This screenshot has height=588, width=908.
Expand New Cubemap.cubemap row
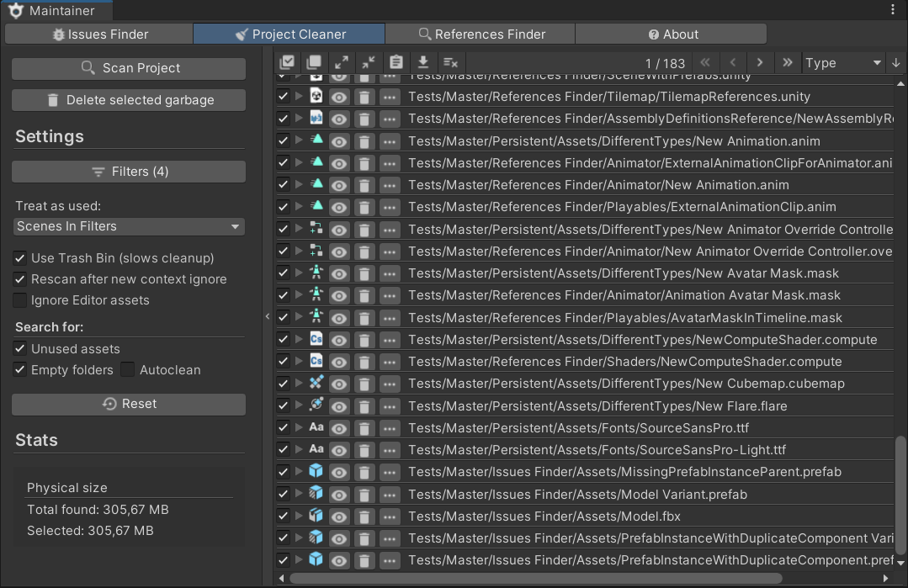click(x=299, y=383)
